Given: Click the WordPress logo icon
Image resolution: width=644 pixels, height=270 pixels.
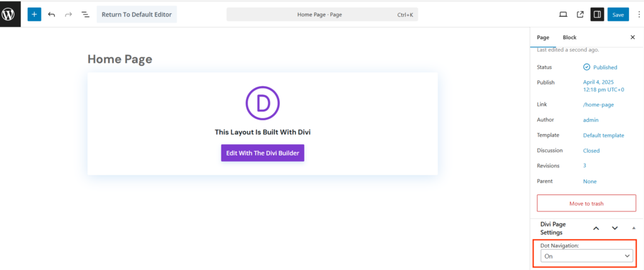Looking at the screenshot, I should tap(10, 14).
